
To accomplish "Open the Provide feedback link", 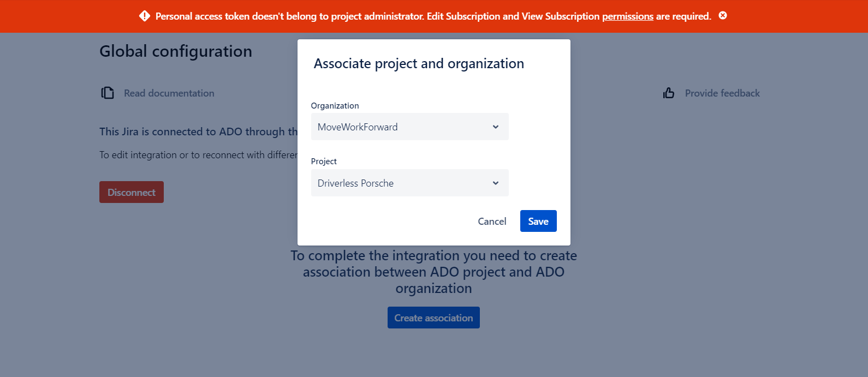I will [x=722, y=93].
